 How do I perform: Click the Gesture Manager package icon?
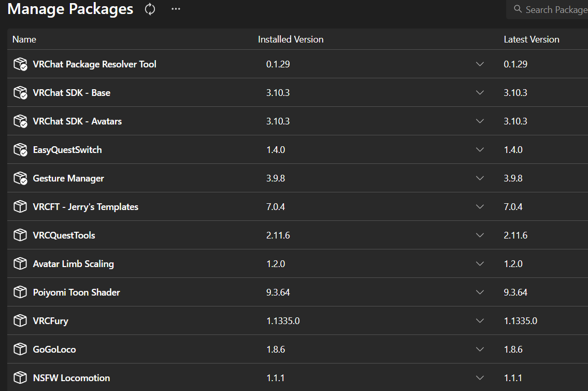(20, 178)
